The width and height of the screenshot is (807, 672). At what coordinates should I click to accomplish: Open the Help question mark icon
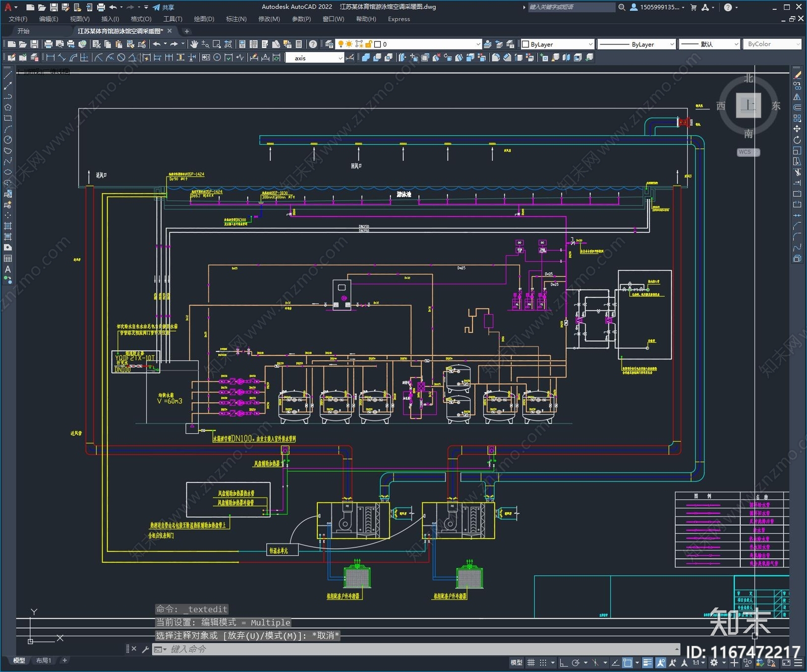coord(313,44)
